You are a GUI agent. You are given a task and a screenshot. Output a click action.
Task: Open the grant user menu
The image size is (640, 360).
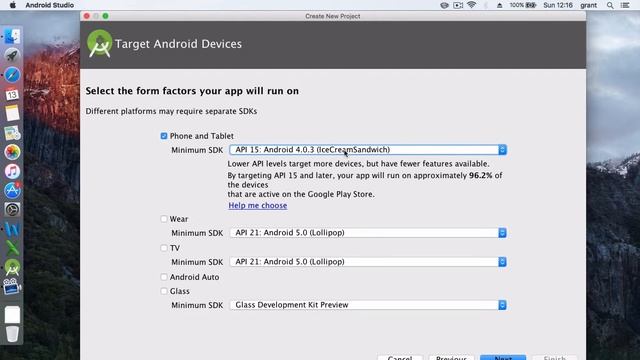click(x=588, y=5)
